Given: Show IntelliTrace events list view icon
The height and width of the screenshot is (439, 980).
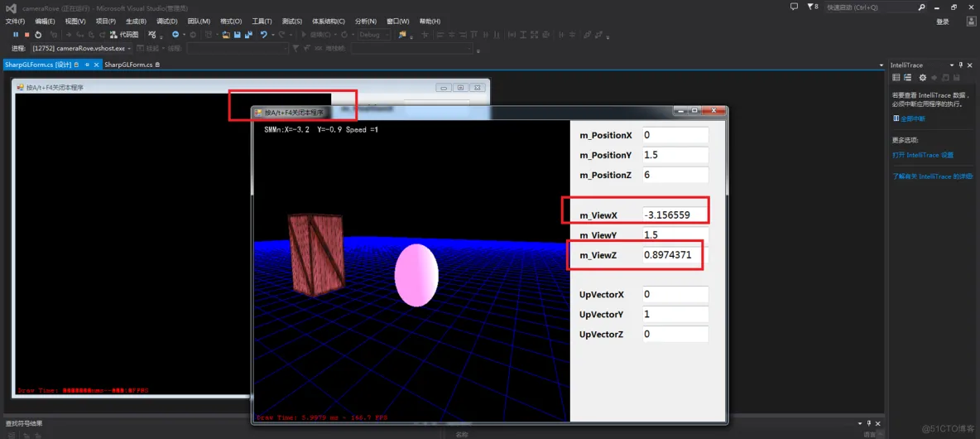Looking at the screenshot, I should [896, 78].
